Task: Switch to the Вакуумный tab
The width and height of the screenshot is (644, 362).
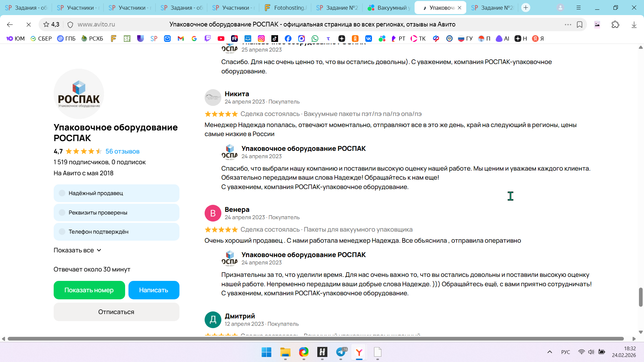Action: coord(389,7)
